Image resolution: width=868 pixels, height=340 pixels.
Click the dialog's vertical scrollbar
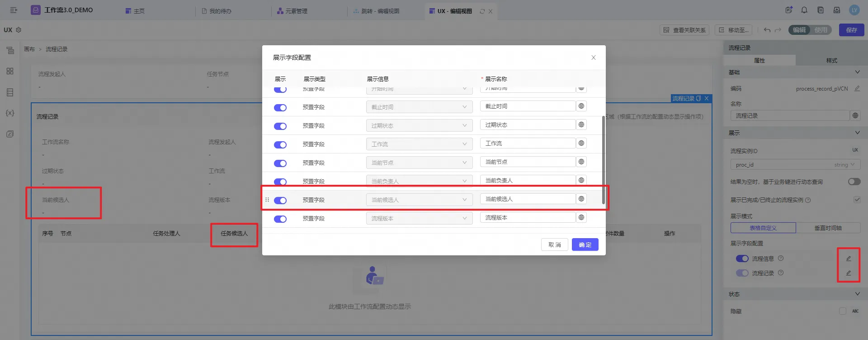[x=603, y=161]
